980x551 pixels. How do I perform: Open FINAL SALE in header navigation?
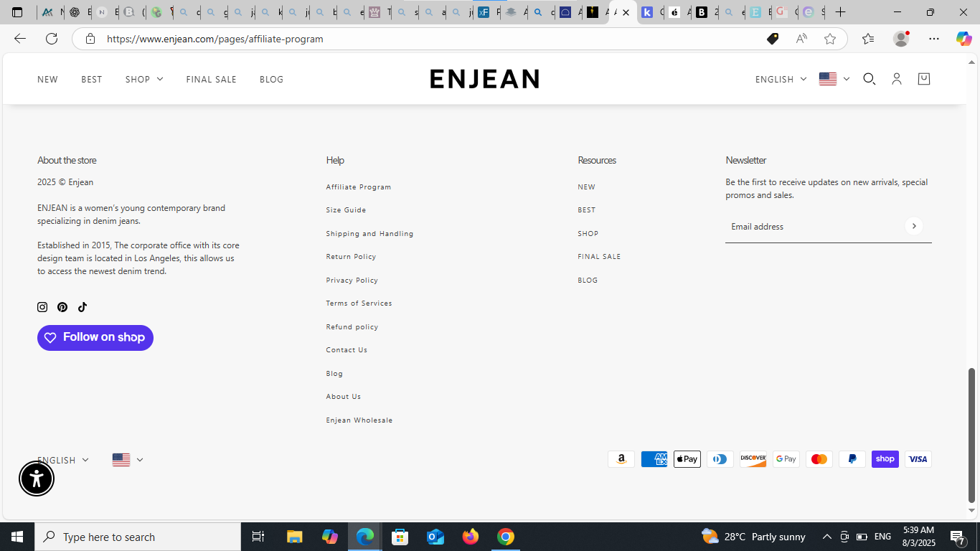pyautogui.click(x=211, y=79)
